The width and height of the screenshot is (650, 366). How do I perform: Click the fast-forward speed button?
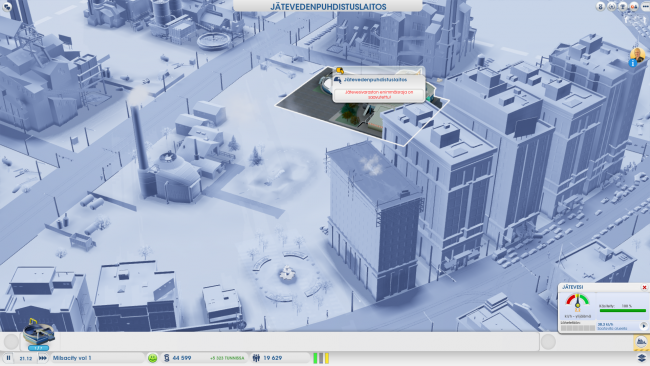pyautogui.click(x=43, y=358)
